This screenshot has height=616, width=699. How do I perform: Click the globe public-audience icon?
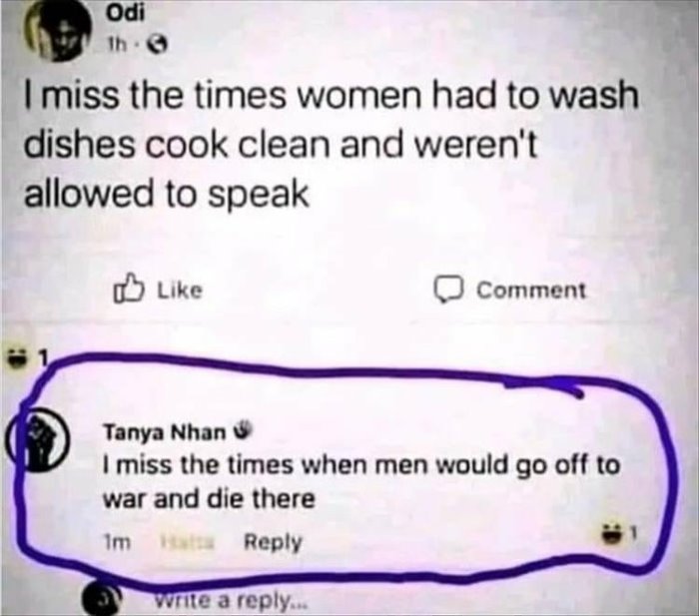[x=160, y=44]
